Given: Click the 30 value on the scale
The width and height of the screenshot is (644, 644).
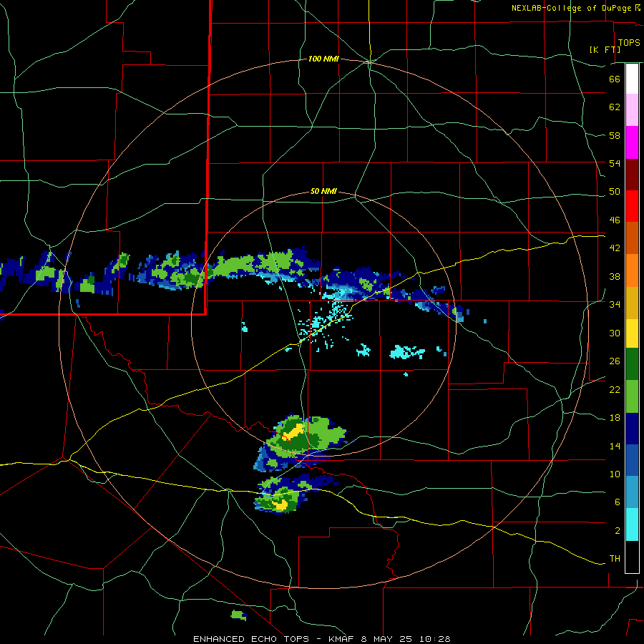Looking at the screenshot, I should click(615, 333).
